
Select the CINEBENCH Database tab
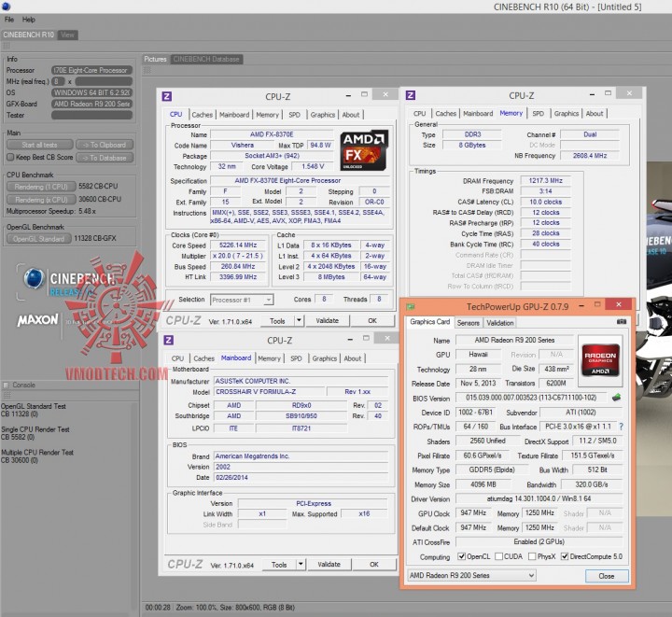[x=206, y=59]
